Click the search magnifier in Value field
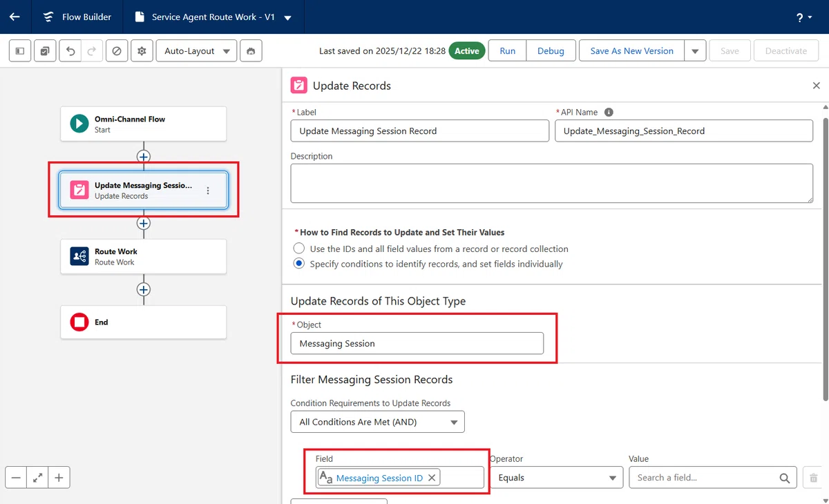This screenshot has height=504, width=829. click(x=784, y=478)
